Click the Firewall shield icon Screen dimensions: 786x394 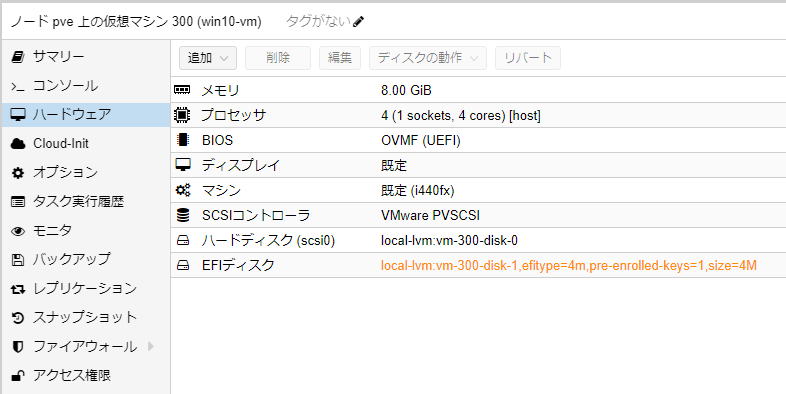pos(18,347)
